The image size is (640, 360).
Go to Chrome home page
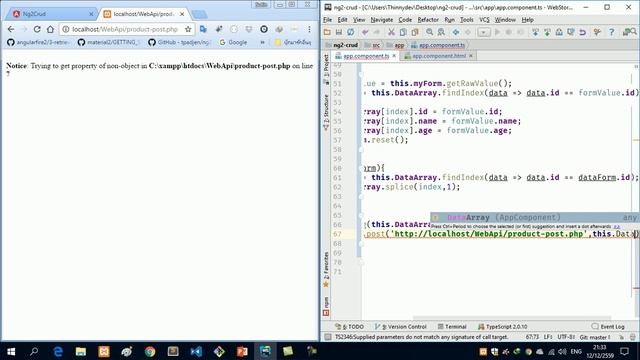point(50,29)
